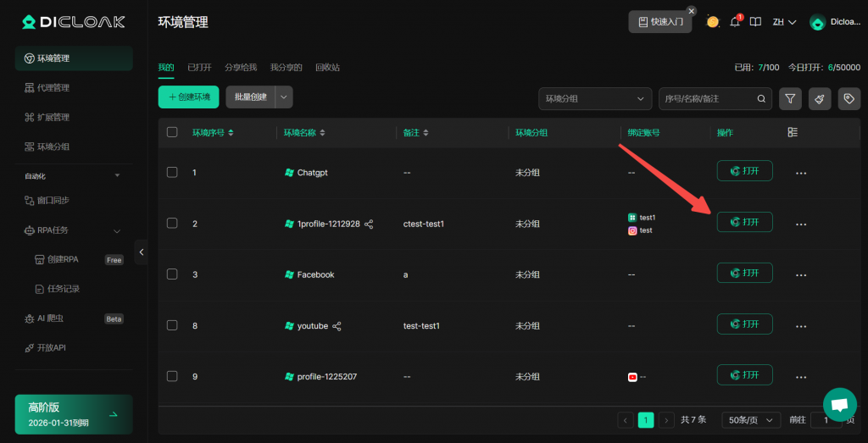Viewport: 868px width, 443px height.
Task: Click the filter funnel icon
Action: pos(790,99)
